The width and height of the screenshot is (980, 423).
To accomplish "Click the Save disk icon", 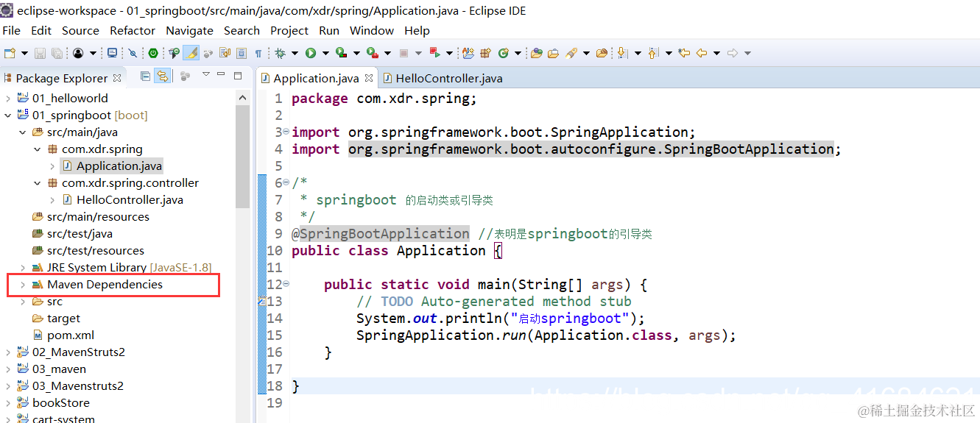I will [x=40, y=53].
